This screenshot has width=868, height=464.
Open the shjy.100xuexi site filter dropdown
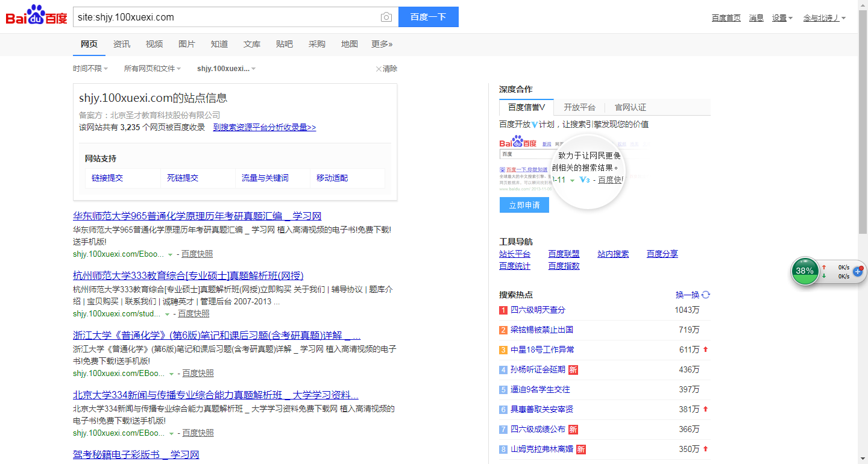[227, 69]
